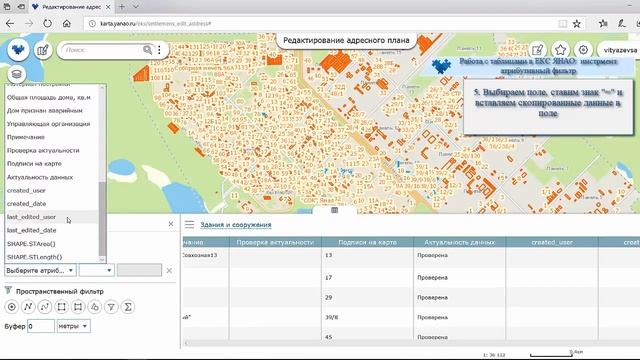
Task: Select the point spatial filter tool
Action: (x=11, y=307)
